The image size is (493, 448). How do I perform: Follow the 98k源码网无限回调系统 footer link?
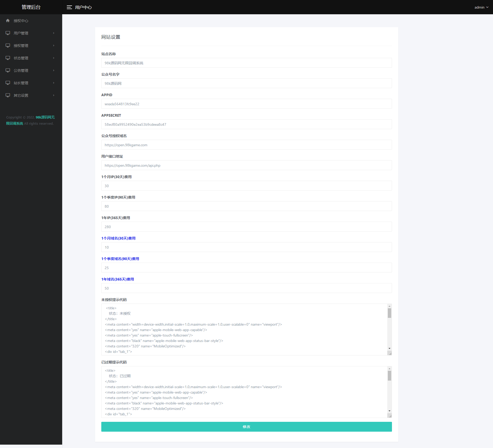[45, 117]
